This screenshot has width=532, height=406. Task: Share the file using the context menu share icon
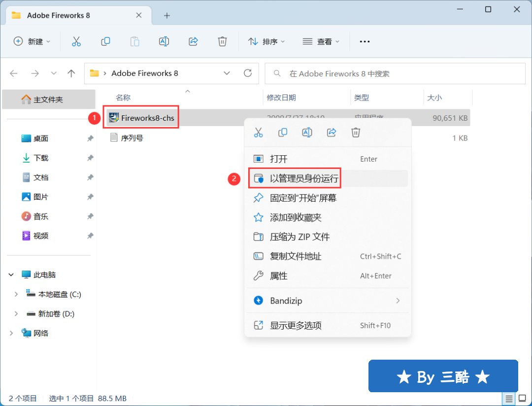pyautogui.click(x=332, y=133)
